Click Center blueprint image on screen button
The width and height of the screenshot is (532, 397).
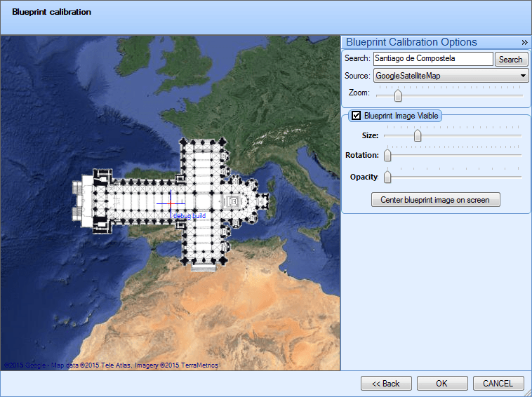[436, 200]
